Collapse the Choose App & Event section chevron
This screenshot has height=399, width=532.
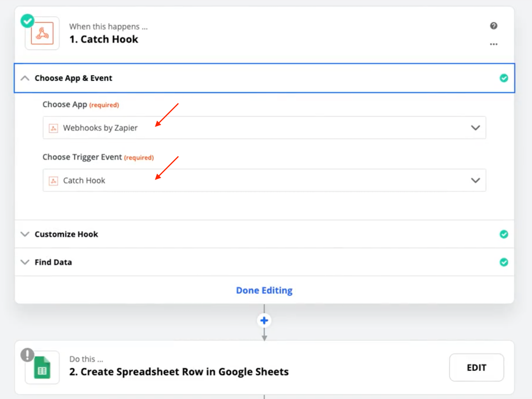tap(25, 78)
